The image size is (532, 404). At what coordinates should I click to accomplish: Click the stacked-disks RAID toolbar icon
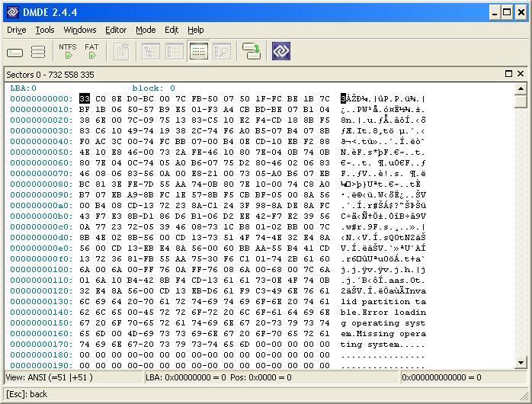(x=38, y=52)
